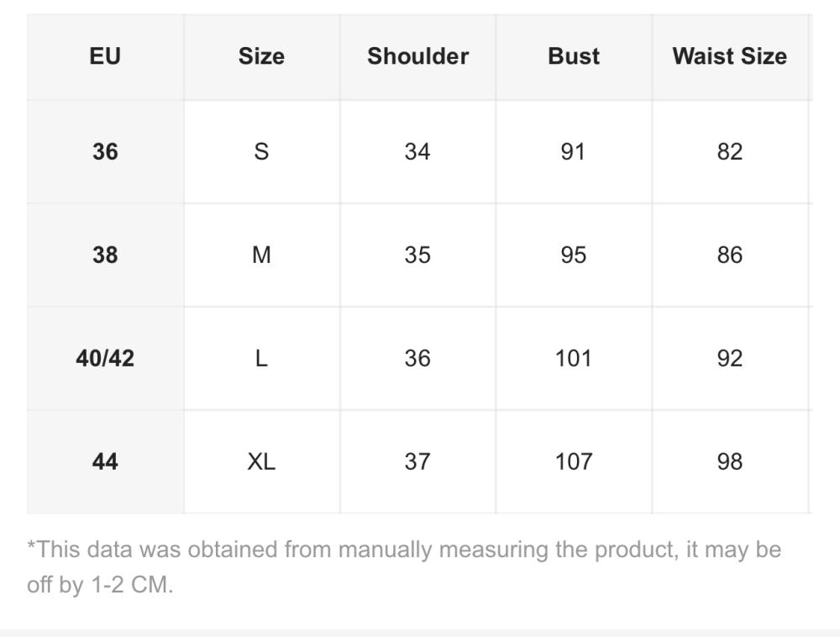Select the Waist Size column header
This screenshot has width=840, height=637.
[729, 56]
